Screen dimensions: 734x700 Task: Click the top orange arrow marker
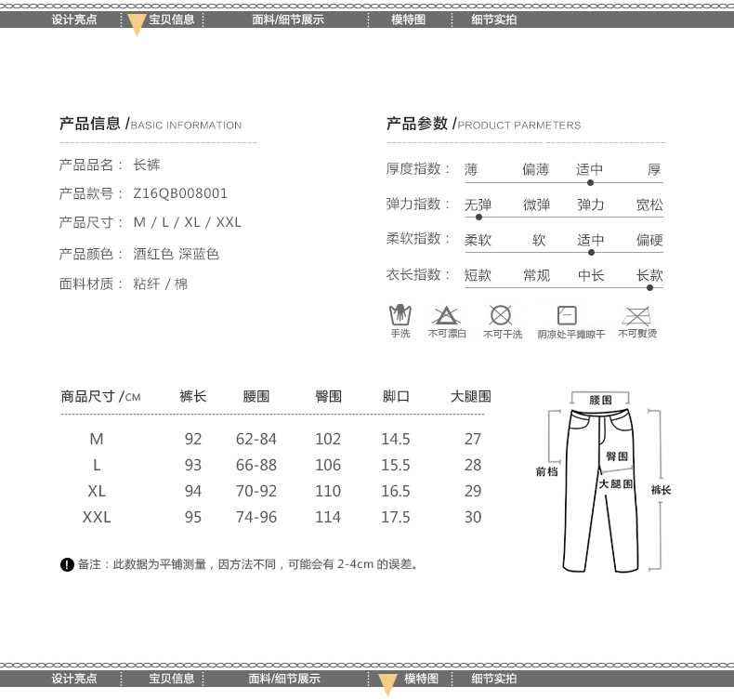[137, 25]
